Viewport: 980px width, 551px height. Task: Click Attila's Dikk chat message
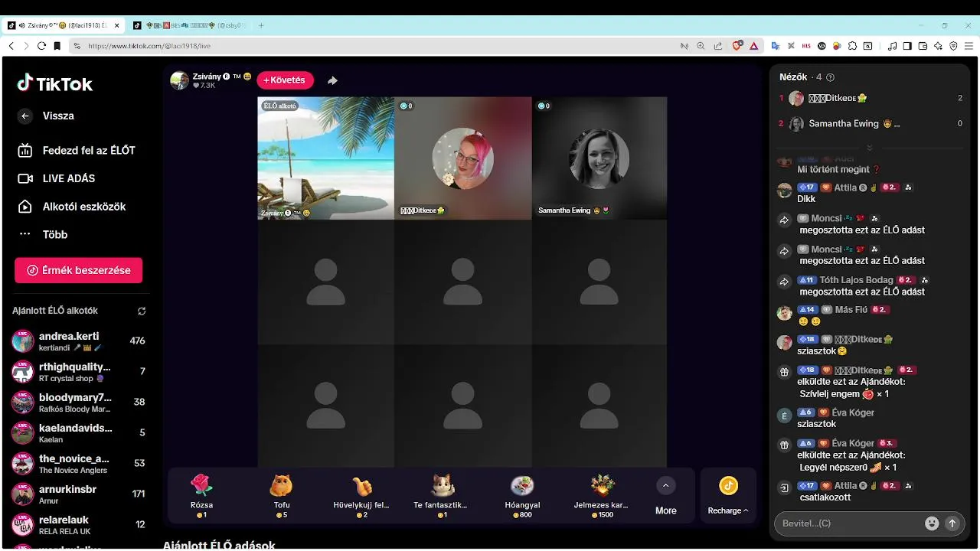(806, 199)
